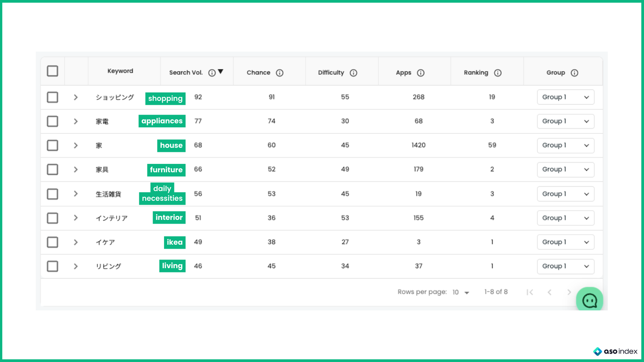Check the 家電 keyword row checkbox
644x362 pixels.
coord(53,121)
